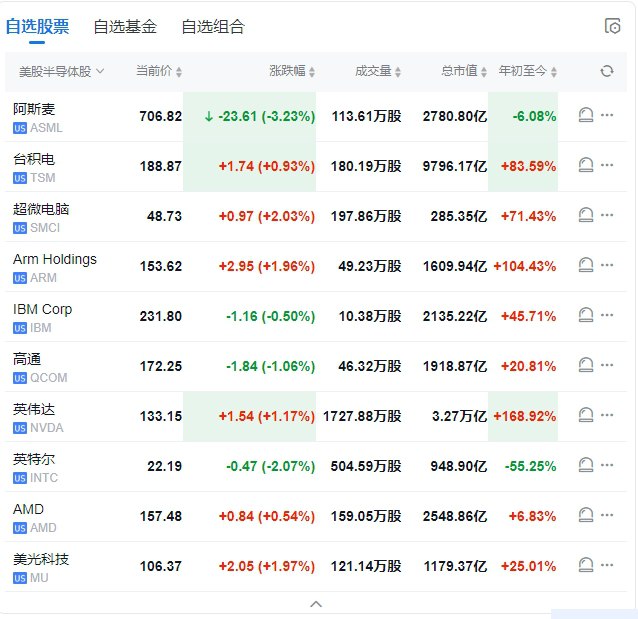Click AMD market cap 2548.86亿
638x619 pixels.
pyautogui.click(x=455, y=516)
